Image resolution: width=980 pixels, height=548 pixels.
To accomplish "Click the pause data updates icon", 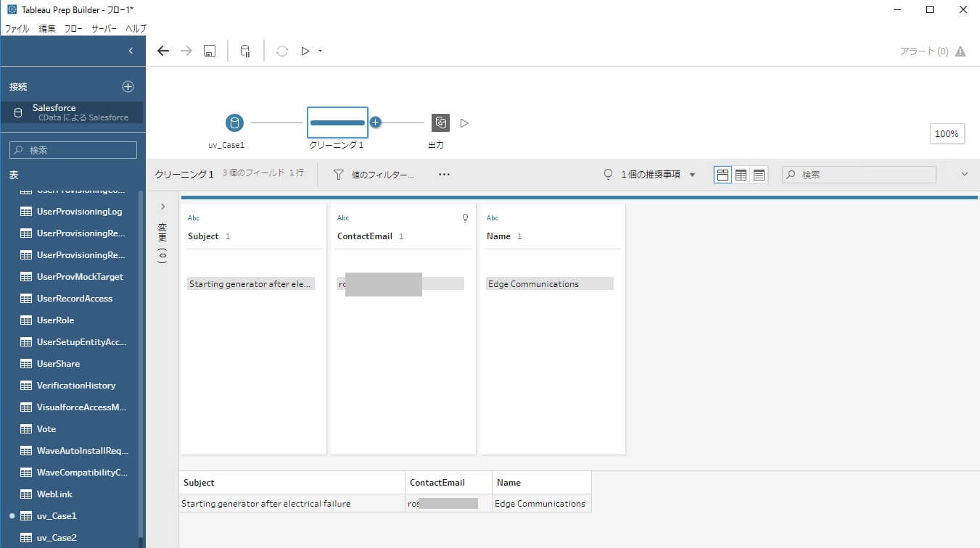I will coord(244,50).
